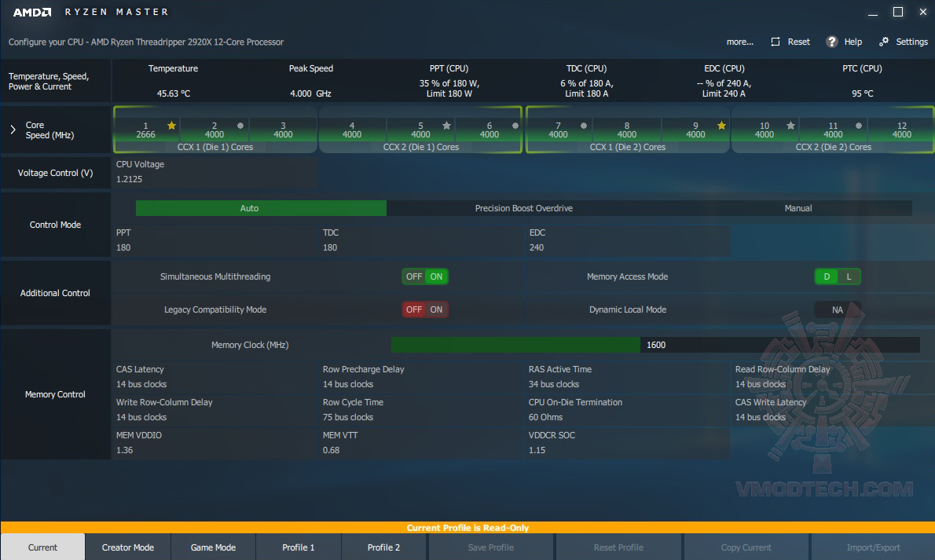Switch to the Profile 1 tab
Screen dimensions: 935x560
point(298,547)
